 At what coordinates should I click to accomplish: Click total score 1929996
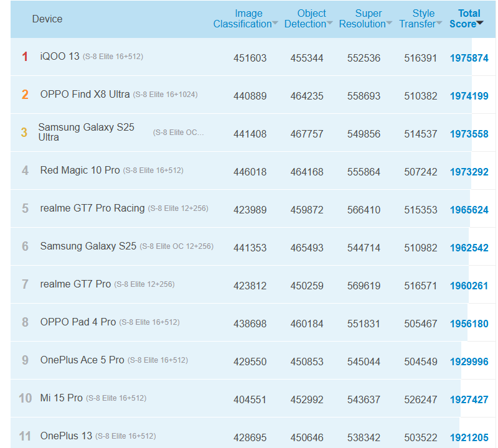point(469,362)
